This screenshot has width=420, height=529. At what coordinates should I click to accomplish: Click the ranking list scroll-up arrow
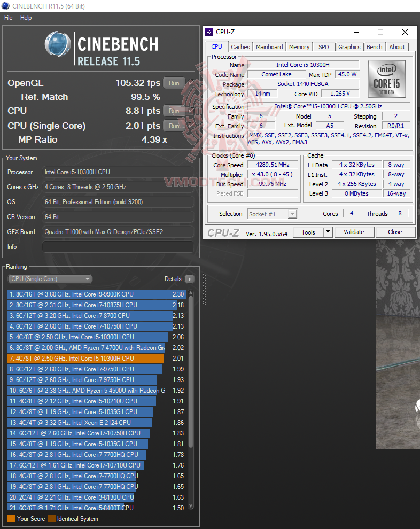pos(191,292)
